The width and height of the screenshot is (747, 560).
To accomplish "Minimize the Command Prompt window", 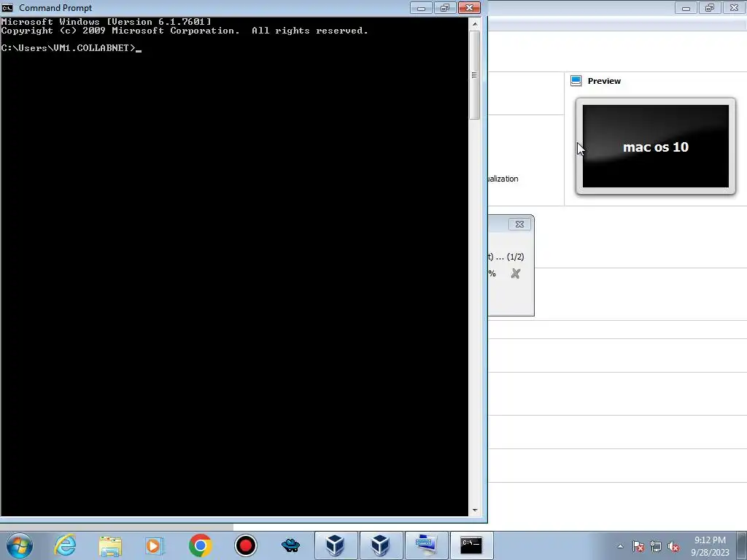I will point(421,7).
